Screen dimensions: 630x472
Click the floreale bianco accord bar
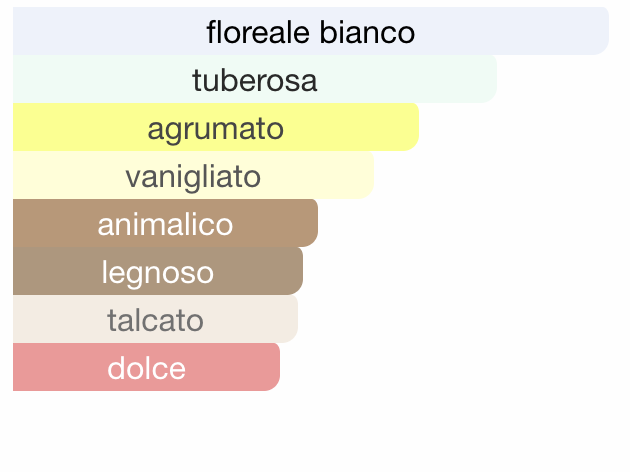point(311,31)
